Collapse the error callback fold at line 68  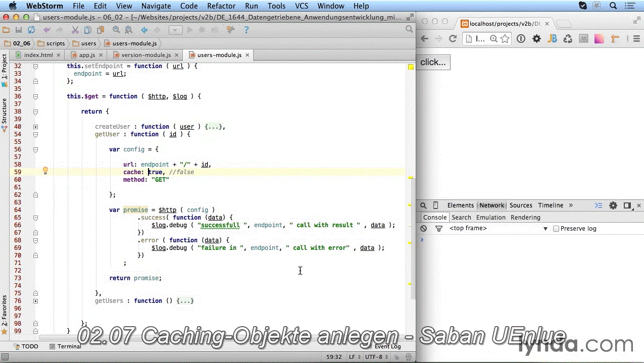pos(35,240)
